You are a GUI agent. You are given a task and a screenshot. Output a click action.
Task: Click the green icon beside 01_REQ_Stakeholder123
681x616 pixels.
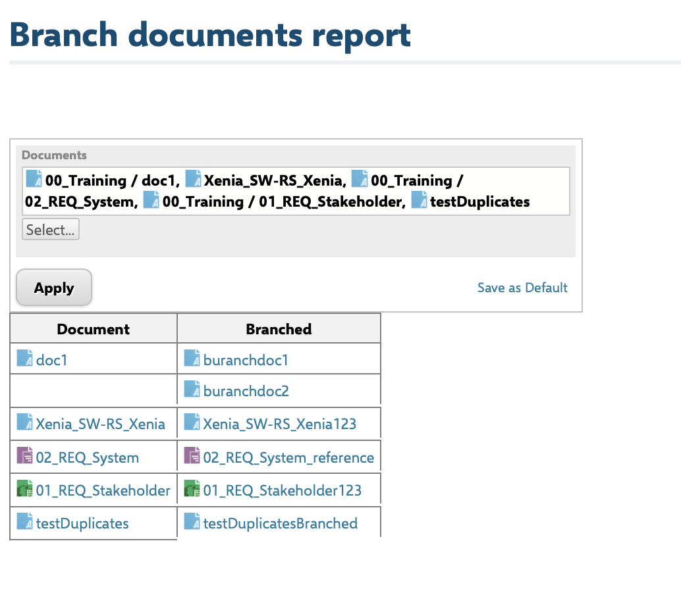click(192, 488)
